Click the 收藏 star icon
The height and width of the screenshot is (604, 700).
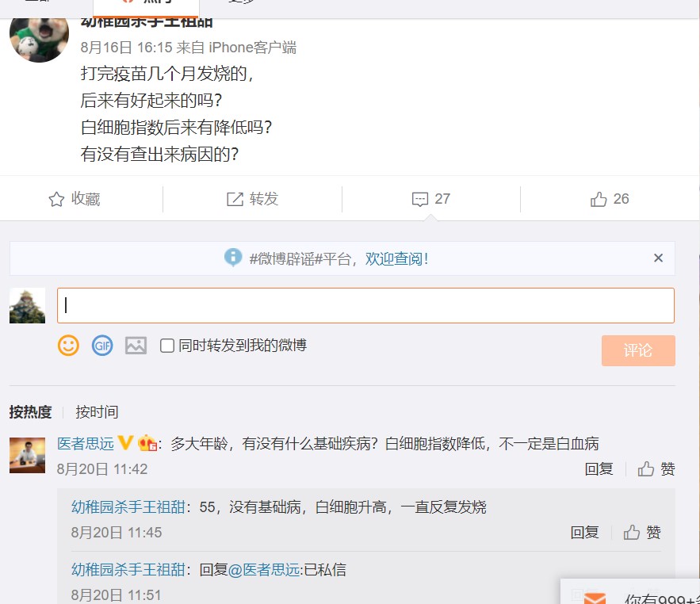tap(56, 199)
